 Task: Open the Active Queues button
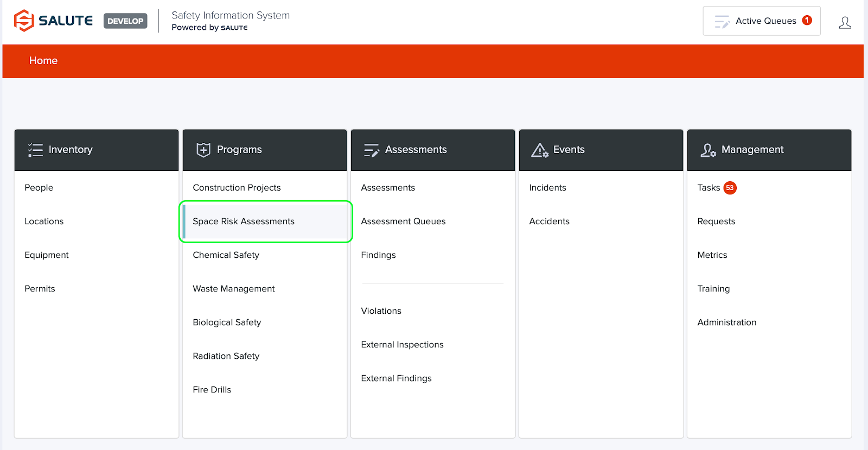pyautogui.click(x=761, y=21)
